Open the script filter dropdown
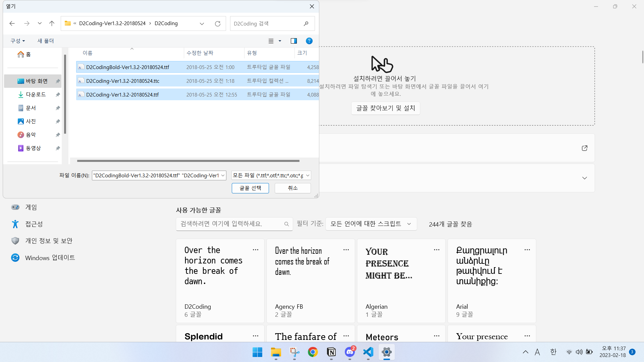This screenshot has height=362, width=644. click(371, 224)
